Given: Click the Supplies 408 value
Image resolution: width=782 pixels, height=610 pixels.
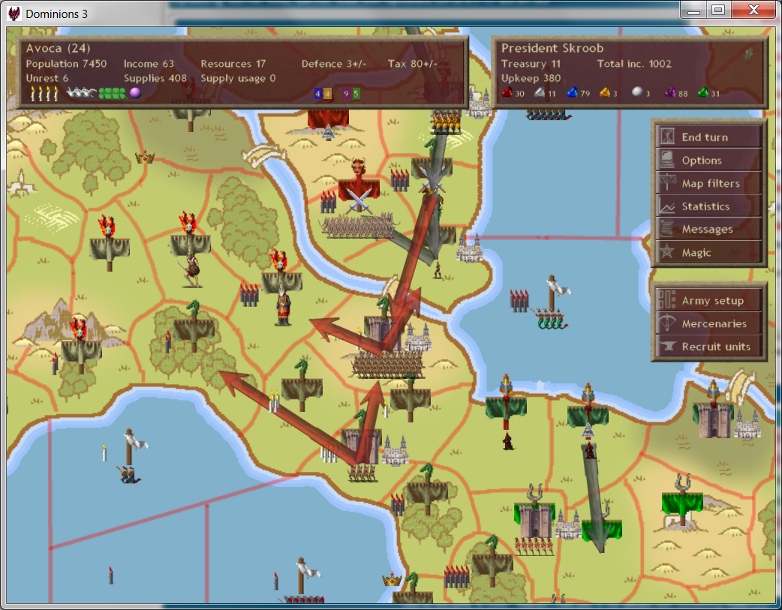Looking at the screenshot, I should pyautogui.click(x=155, y=78).
